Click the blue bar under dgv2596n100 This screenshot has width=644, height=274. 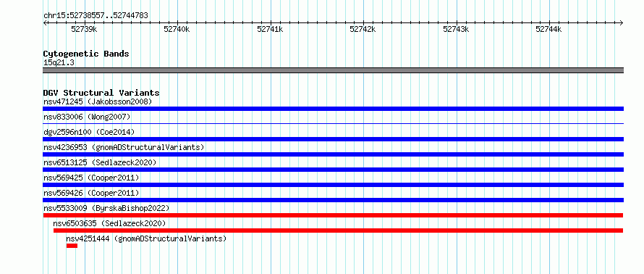point(333,139)
